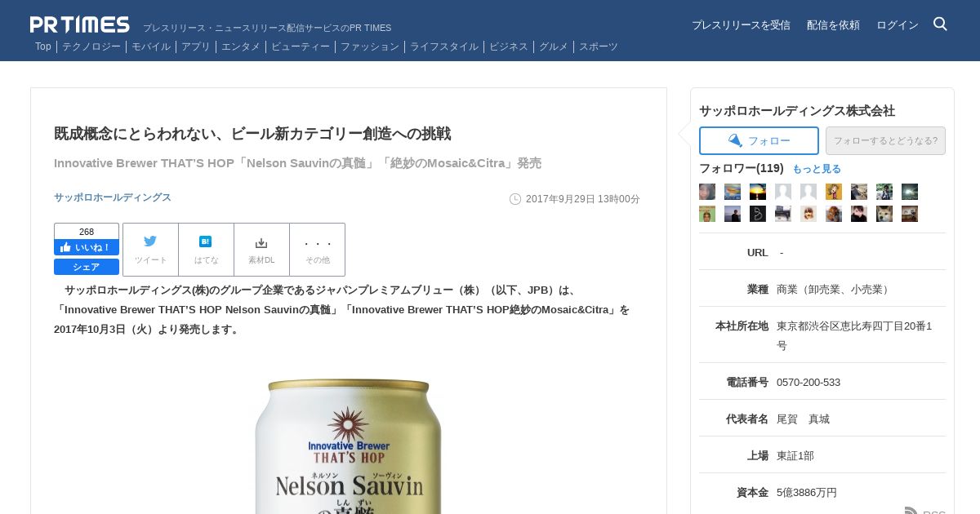Screen dimensions: 980x514
Task: Open スポーツ category
Action: (x=599, y=47)
